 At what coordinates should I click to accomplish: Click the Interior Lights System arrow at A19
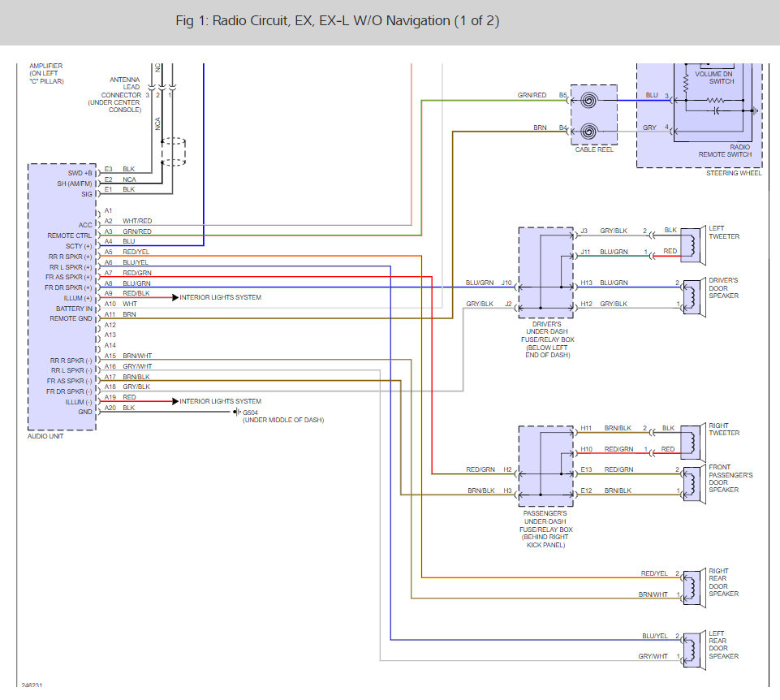[x=175, y=401]
